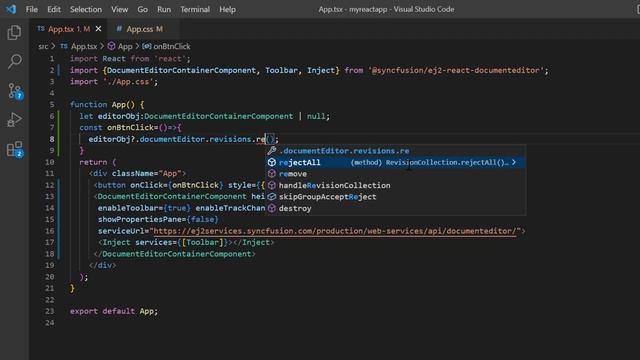
Task: Open the File menu
Action: tap(31, 9)
